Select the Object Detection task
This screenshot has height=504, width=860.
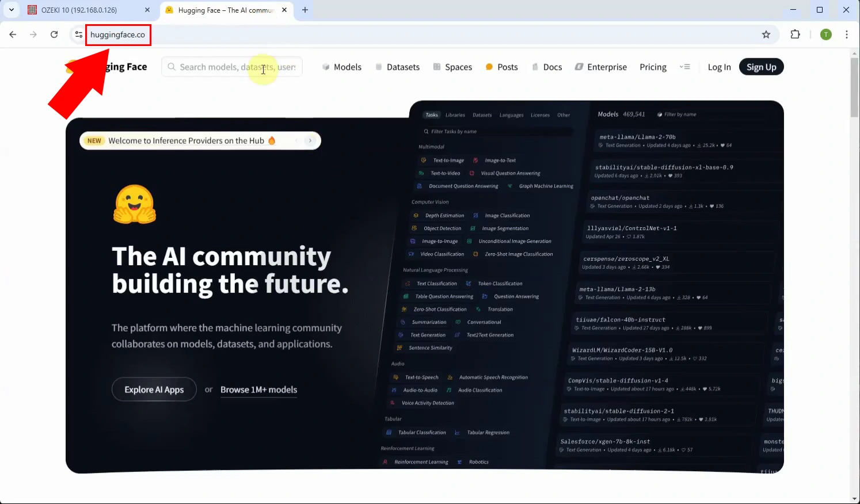point(436,228)
